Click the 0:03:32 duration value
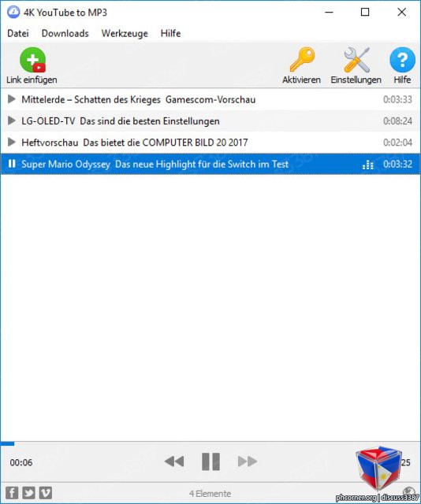Screen dimensions: 421x504 pyautogui.click(x=397, y=165)
